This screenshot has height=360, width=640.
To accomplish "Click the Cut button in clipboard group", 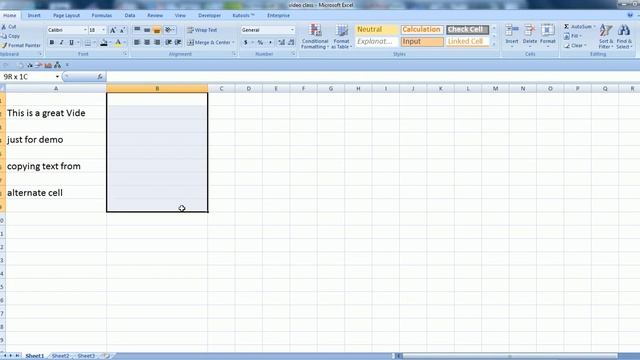I will point(9,27).
